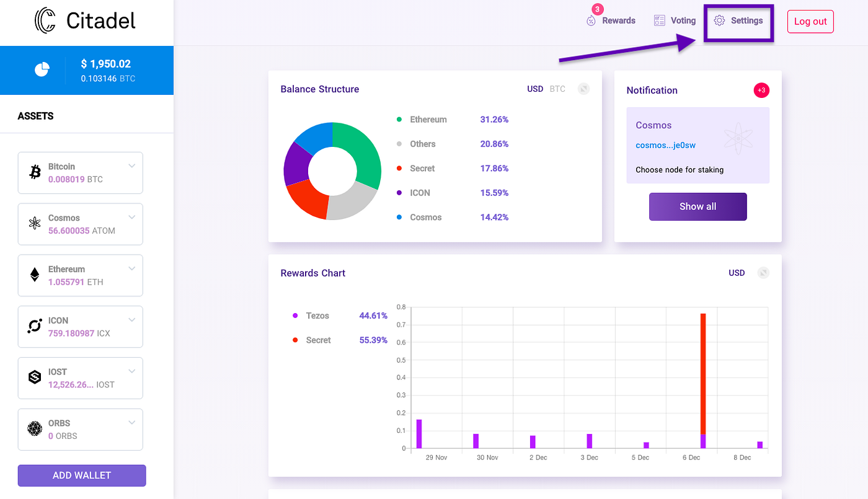Expand the Bitcoin wallet chevron
Image resolution: width=868 pixels, height=499 pixels.
click(132, 166)
